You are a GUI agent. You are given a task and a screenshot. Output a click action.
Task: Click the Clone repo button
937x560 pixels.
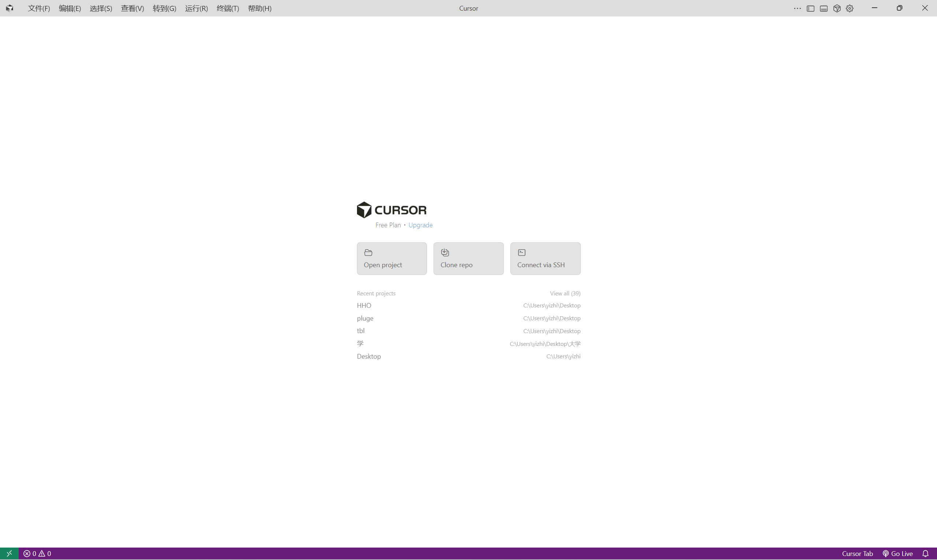tap(468, 258)
